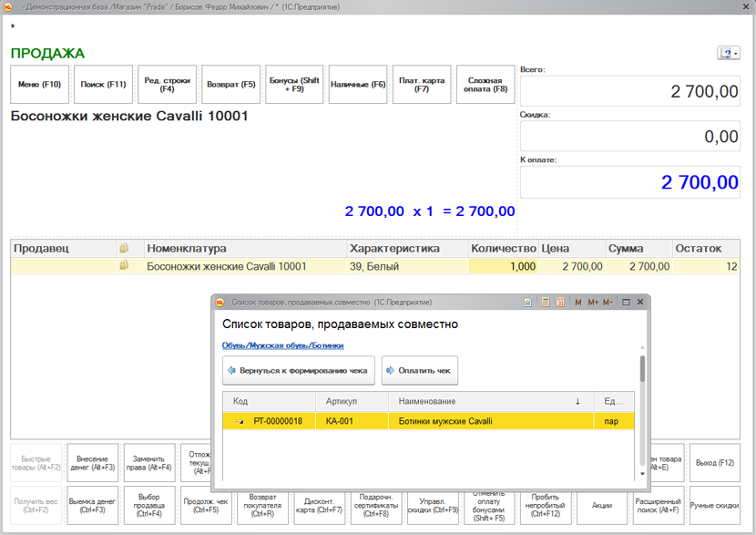The image size is (756, 535).
Task: Open the calendar icon in dialog title bar
Action: point(560,302)
